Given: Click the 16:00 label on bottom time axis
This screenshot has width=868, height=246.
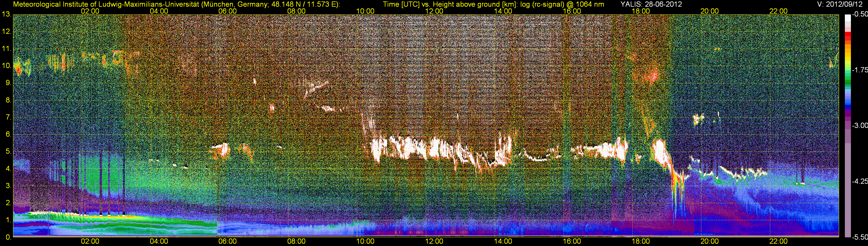Looking at the screenshot, I should coord(572,242).
